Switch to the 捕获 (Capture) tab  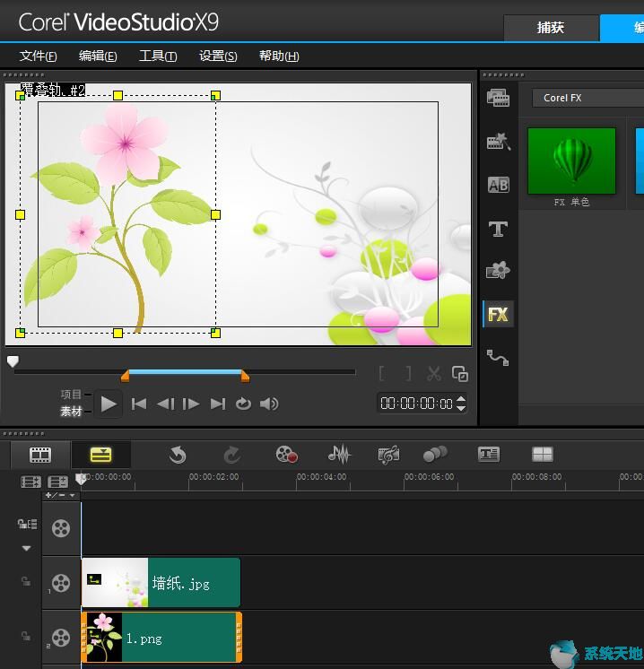[x=550, y=27]
